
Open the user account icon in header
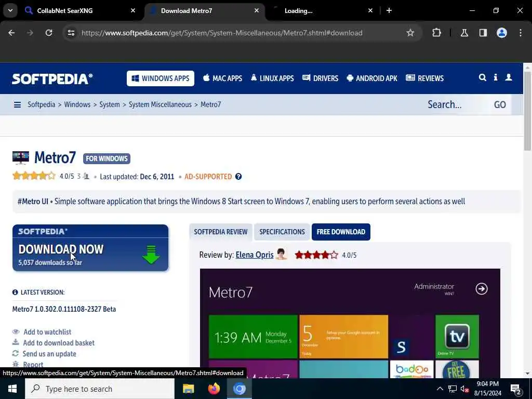[508, 78]
